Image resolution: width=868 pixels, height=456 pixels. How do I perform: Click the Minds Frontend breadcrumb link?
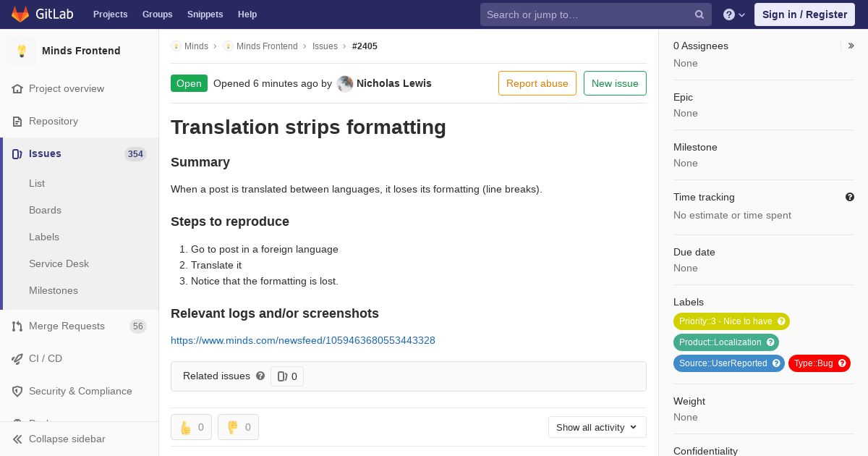point(267,46)
